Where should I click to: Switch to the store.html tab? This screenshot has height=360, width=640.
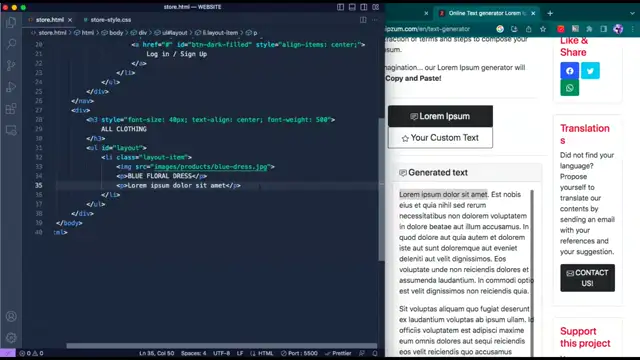pos(50,20)
